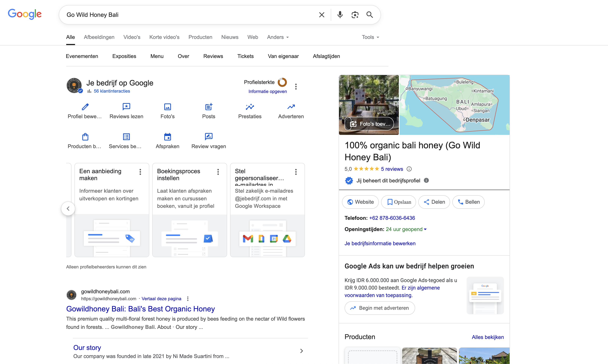Open more options for gowildhoneybali.com result
The width and height of the screenshot is (608, 364).
pyautogui.click(x=188, y=299)
